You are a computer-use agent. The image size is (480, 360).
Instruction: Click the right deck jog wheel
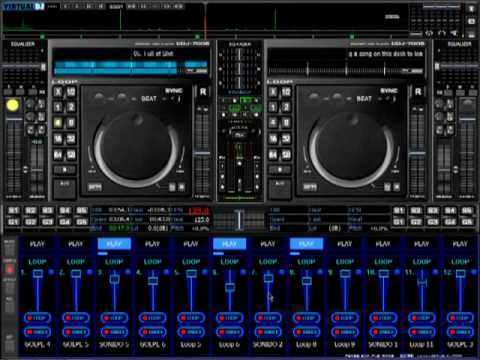click(351, 148)
